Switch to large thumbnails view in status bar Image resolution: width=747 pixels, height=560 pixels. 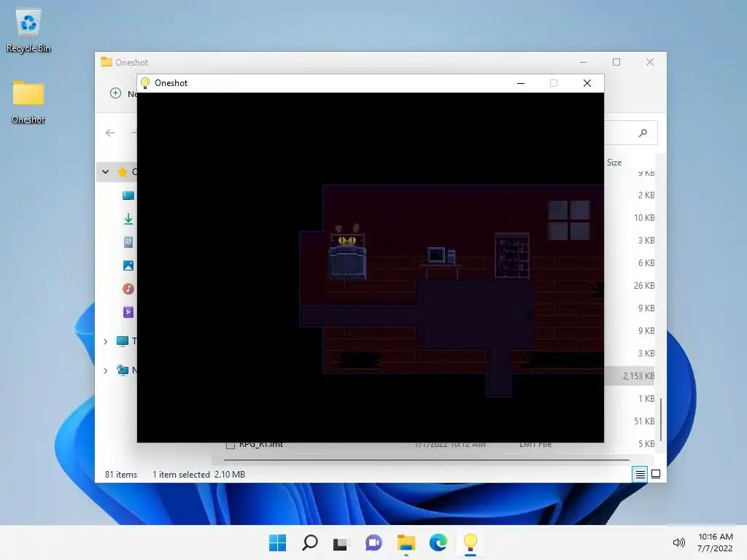coord(656,474)
